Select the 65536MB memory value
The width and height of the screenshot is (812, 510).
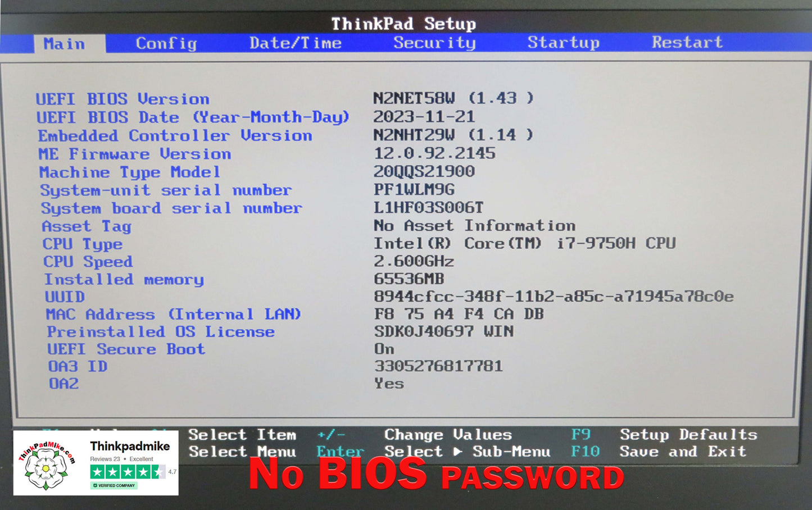click(409, 279)
